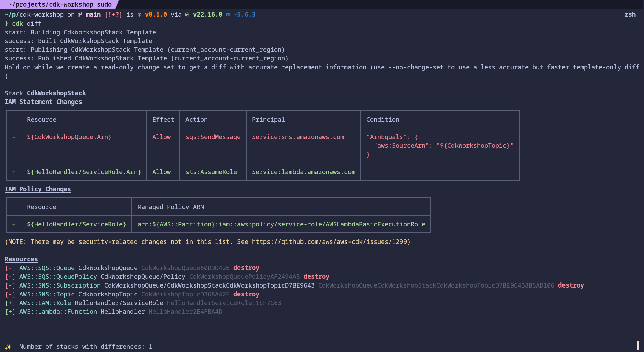Click the AWS::SQS::QueuePolicy resource line
This screenshot has width=644, height=352.
[x=167, y=277]
